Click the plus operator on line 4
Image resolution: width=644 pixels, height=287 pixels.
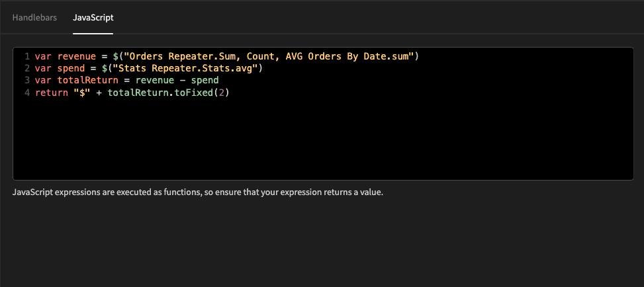tap(99, 93)
